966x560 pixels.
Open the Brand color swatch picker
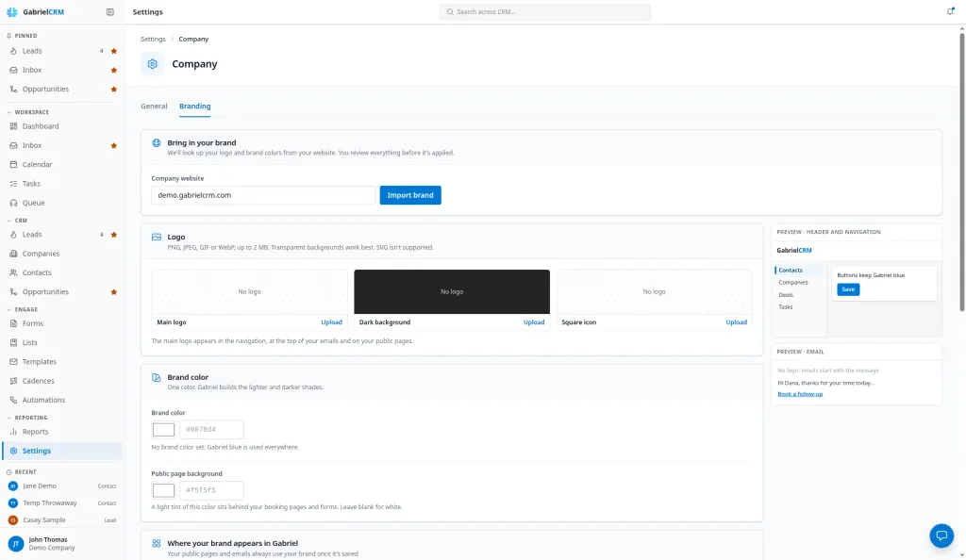[163, 430]
